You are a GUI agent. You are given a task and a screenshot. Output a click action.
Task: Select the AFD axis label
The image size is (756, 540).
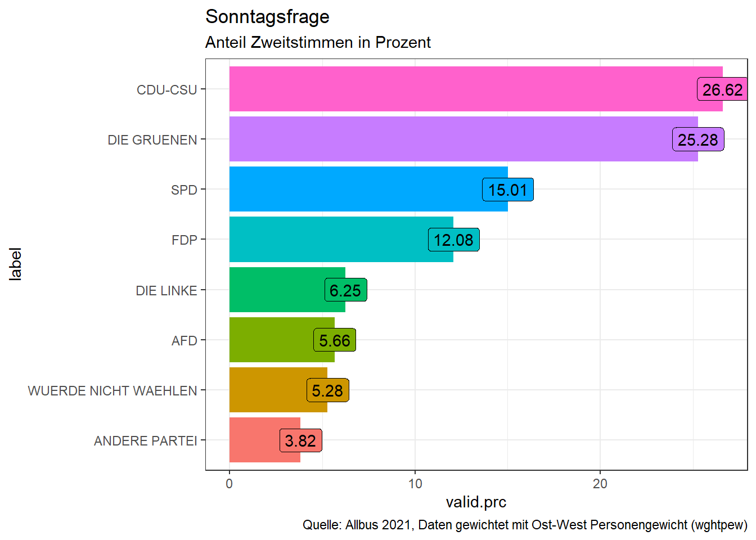[184, 341]
